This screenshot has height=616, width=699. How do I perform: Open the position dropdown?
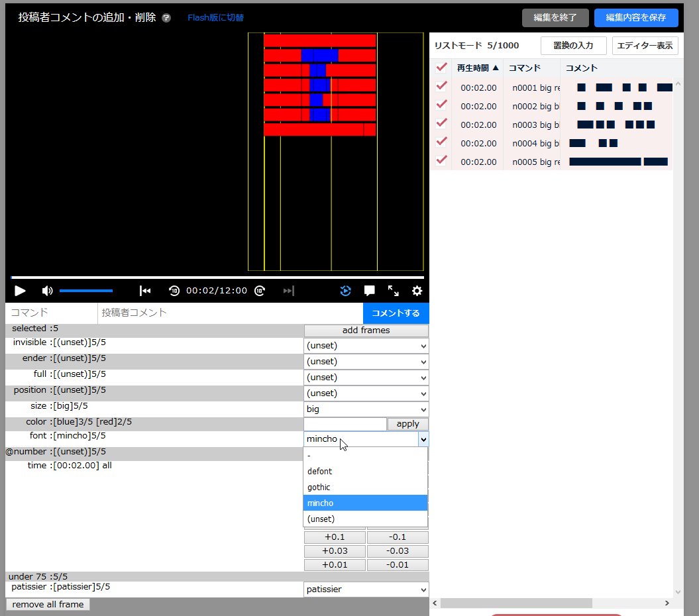[366, 393]
